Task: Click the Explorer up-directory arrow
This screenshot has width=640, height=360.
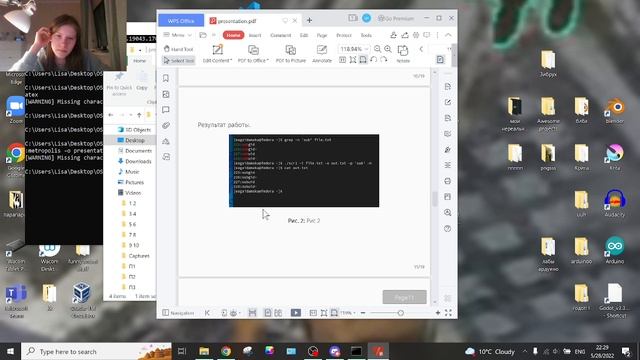Action: (x=139, y=115)
